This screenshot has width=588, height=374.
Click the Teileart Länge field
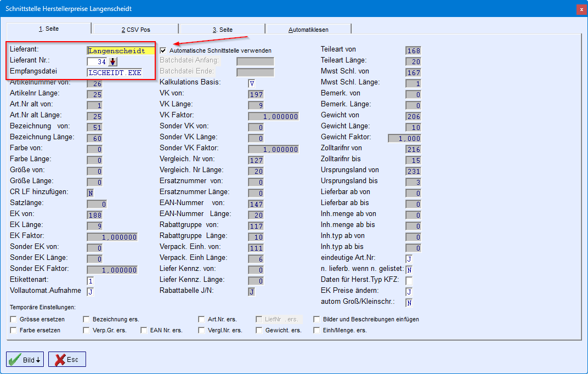tap(413, 62)
